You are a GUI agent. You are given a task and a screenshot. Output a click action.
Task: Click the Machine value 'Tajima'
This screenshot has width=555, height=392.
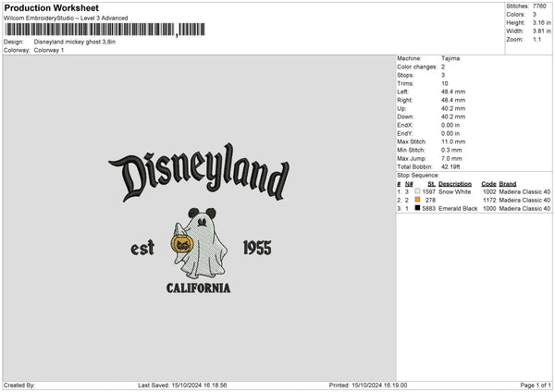click(450, 58)
